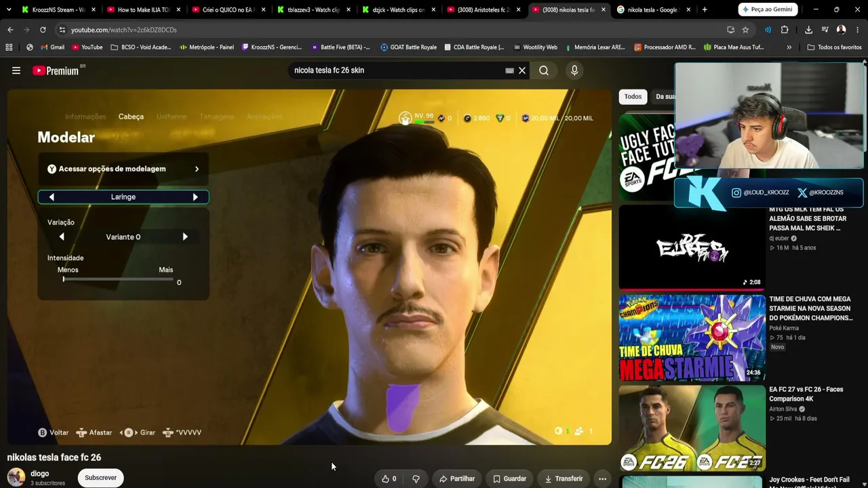
Task: Click the video title nikolas tesla face fc 26
Action: 54,457
